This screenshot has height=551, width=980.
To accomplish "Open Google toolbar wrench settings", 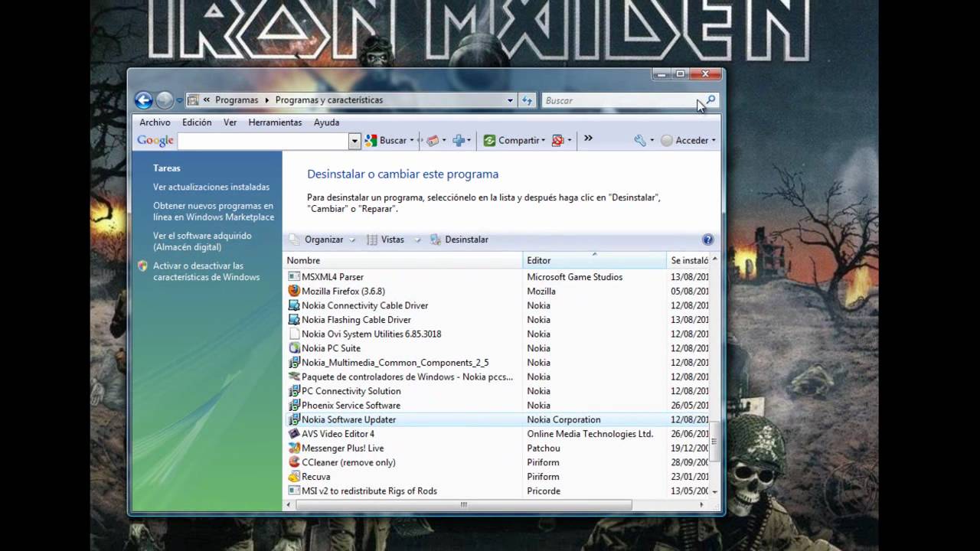I will [640, 141].
